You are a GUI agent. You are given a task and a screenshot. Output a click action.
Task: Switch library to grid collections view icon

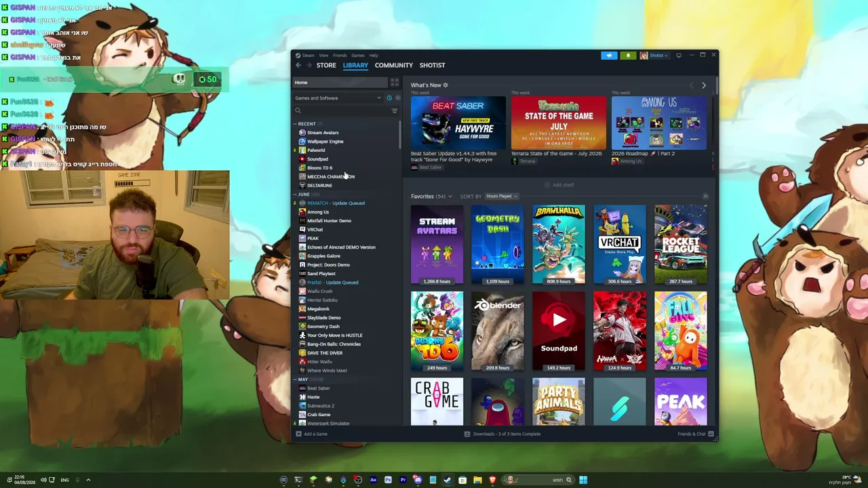(394, 82)
